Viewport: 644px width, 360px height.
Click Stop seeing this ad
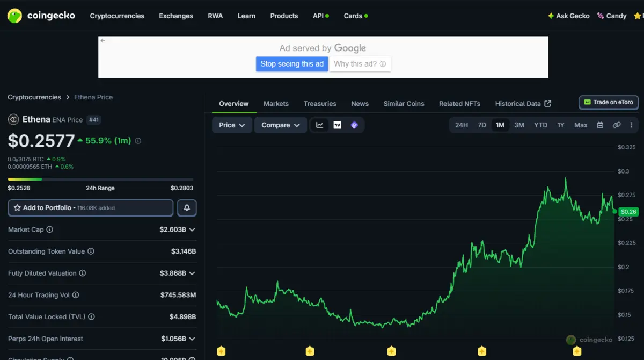pyautogui.click(x=292, y=64)
